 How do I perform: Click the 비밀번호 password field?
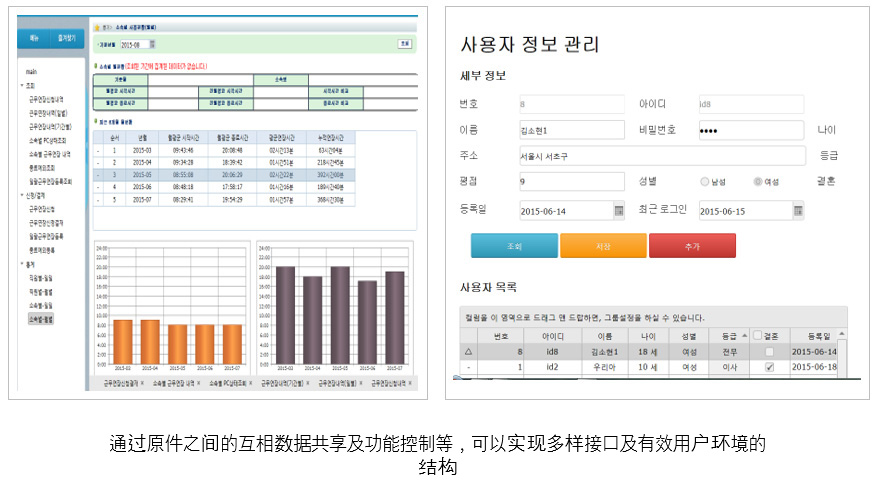point(751,130)
